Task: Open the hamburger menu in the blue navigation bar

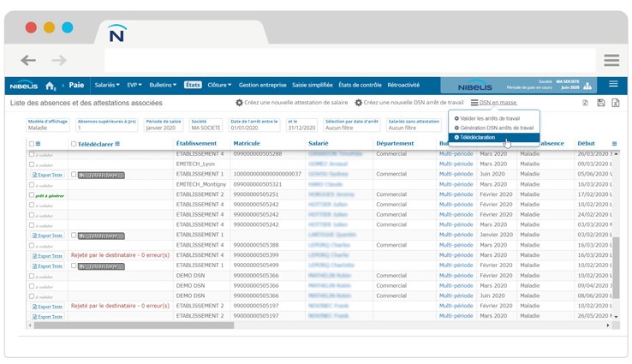Action: pos(613,85)
